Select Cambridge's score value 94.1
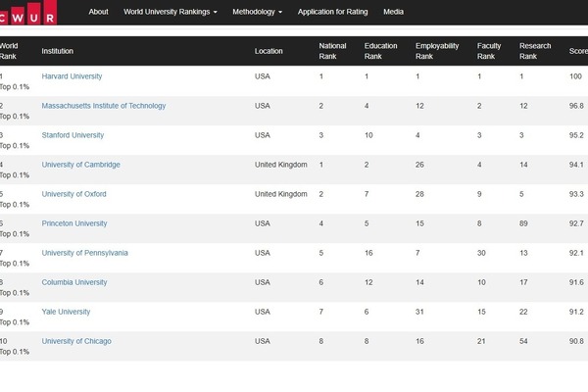This screenshot has width=588, height=392. click(576, 165)
